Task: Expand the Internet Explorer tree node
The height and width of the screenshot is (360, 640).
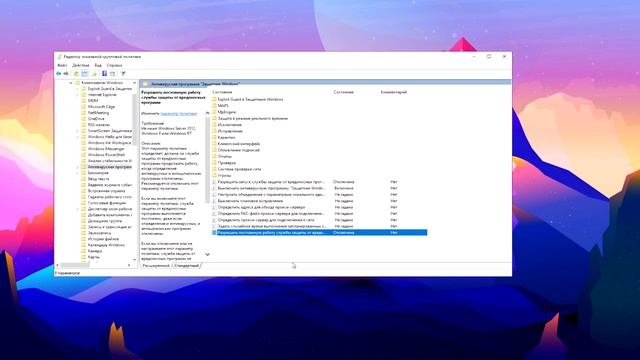Action: [78, 95]
